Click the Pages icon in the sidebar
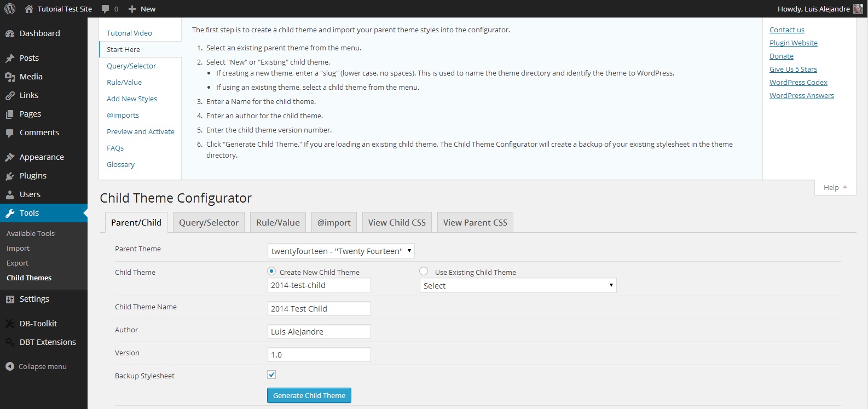This screenshot has width=868, height=409. click(10, 114)
